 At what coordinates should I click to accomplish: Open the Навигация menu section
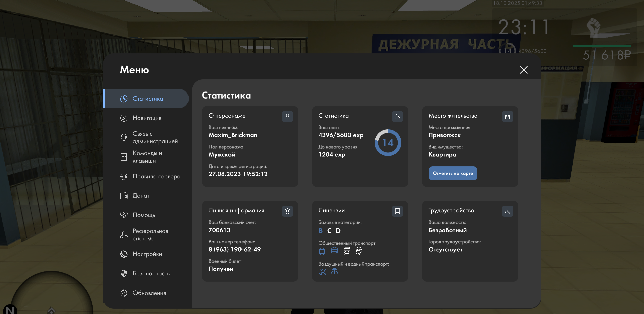point(146,118)
